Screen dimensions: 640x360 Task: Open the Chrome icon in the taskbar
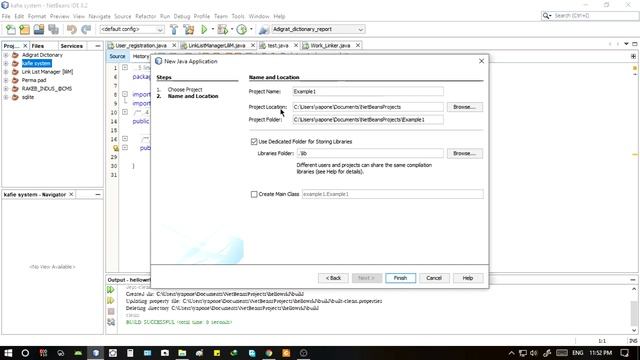pyautogui.click(x=269, y=353)
